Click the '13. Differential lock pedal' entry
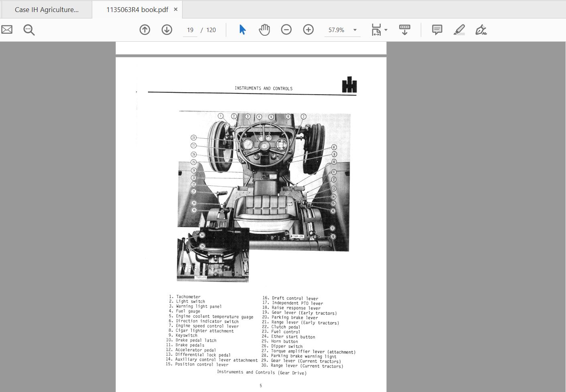The height and width of the screenshot is (392, 566). (198, 355)
